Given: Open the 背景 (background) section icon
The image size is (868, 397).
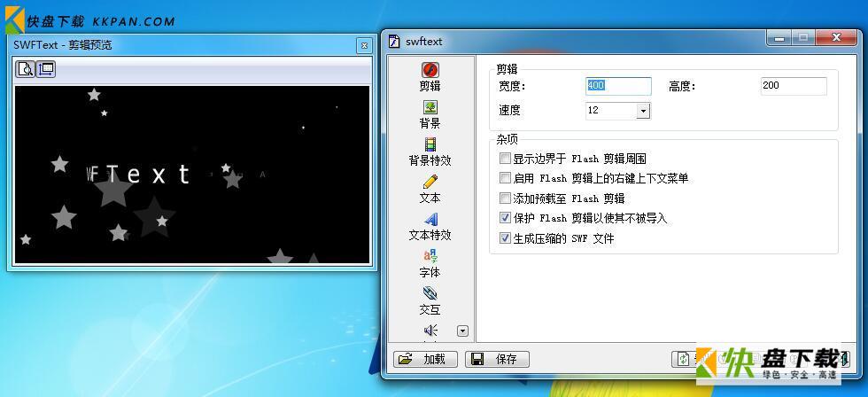Looking at the screenshot, I should 430,107.
